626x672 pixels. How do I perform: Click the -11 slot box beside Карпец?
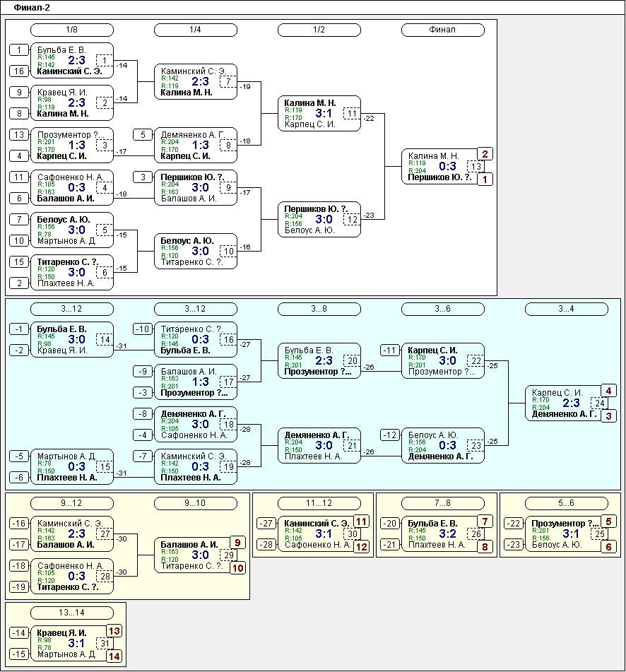click(390, 350)
